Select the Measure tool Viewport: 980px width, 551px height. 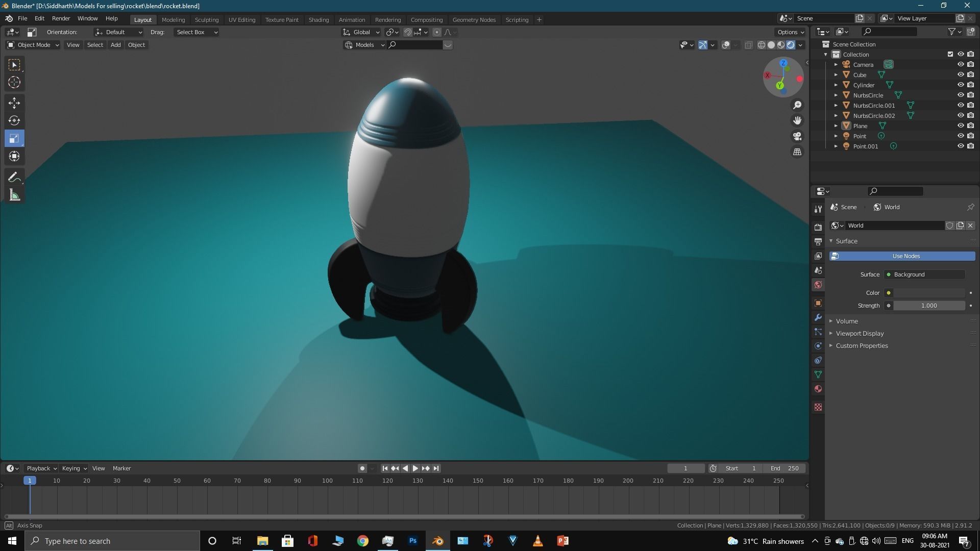coord(14,195)
